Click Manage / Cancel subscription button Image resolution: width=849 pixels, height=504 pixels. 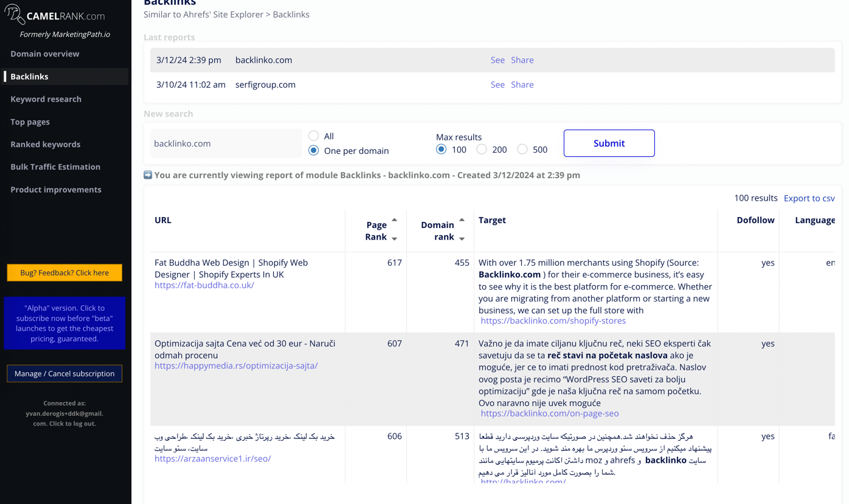(x=64, y=373)
